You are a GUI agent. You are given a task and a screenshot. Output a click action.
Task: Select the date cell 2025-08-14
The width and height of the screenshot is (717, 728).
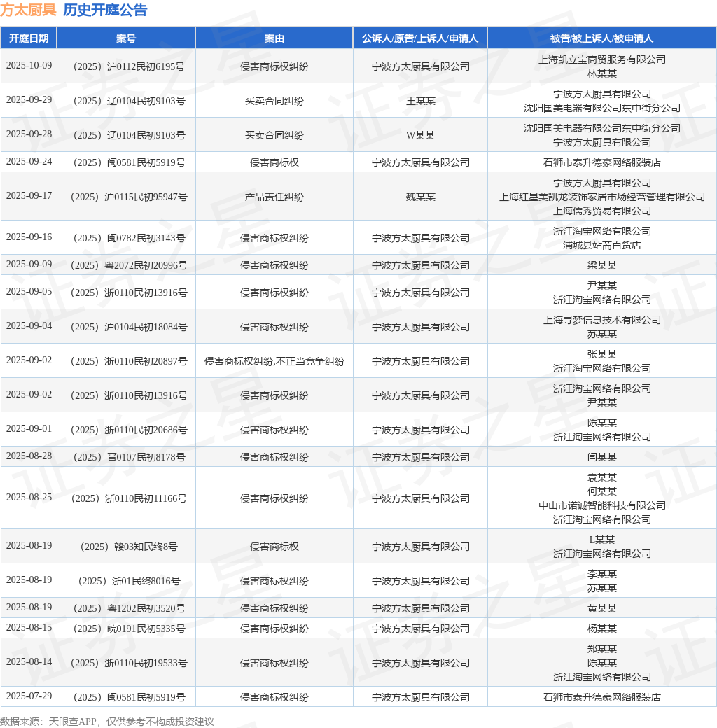29,662
